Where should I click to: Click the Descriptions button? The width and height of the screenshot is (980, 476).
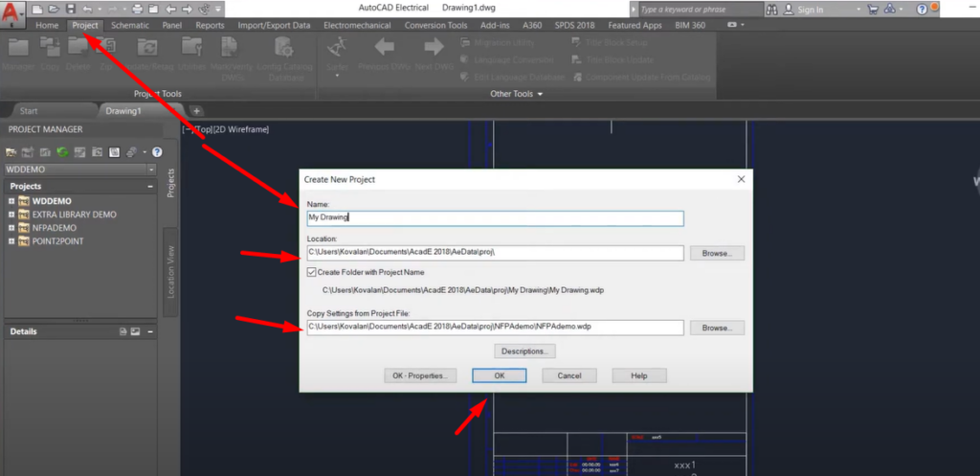525,351
